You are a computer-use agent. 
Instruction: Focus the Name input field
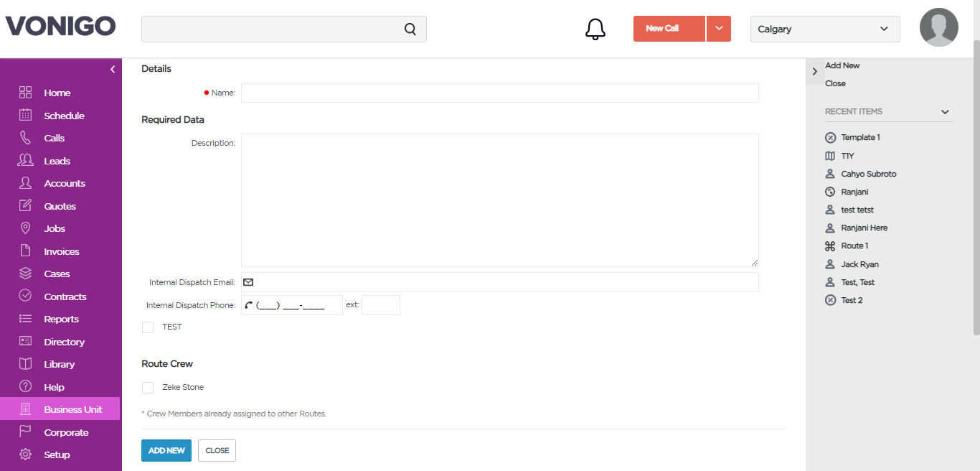point(499,93)
